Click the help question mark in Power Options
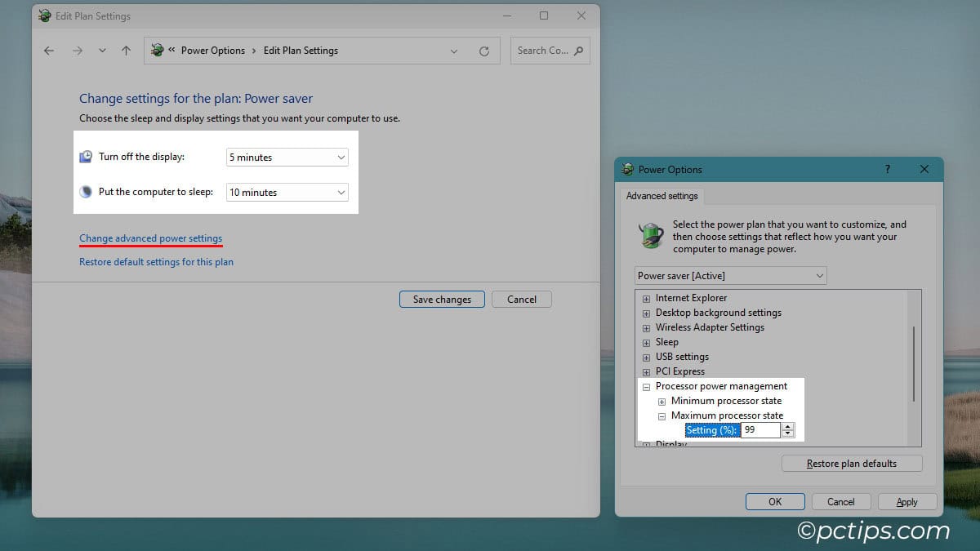980x551 pixels. click(x=887, y=169)
